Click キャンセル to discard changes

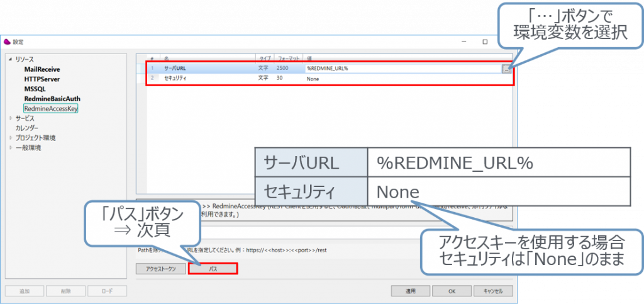[493, 291]
